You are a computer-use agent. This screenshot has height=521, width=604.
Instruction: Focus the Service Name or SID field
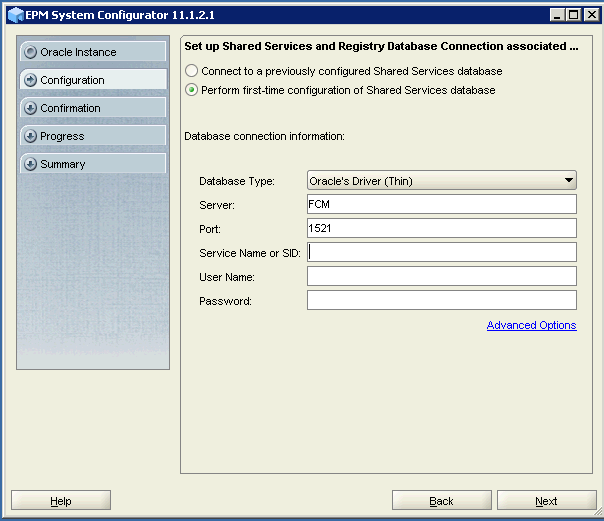tap(442, 252)
